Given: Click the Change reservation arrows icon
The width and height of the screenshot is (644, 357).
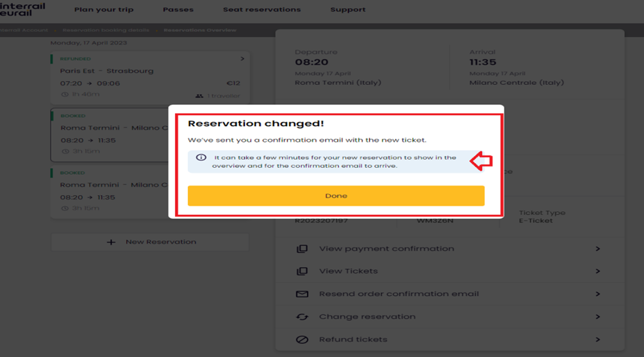Looking at the screenshot, I should [302, 317].
